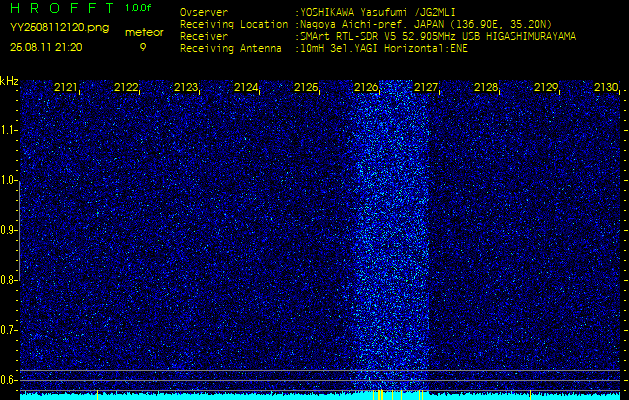Select the file name YY2508112120.png
This screenshot has height=400, width=629.
click(x=59, y=27)
